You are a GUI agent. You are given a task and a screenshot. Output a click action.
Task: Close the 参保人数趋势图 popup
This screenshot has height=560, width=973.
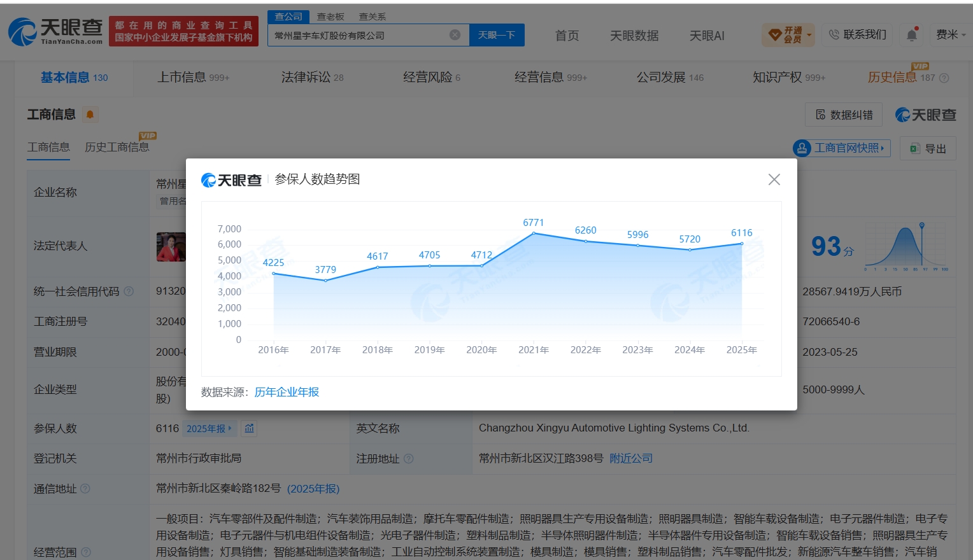(774, 179)
